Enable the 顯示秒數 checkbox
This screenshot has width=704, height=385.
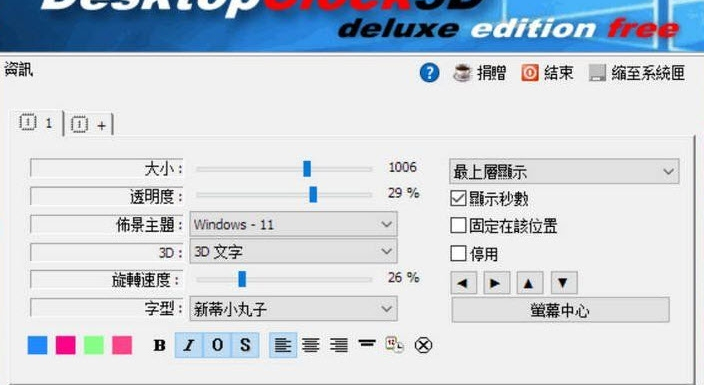[x=458, y=198]
